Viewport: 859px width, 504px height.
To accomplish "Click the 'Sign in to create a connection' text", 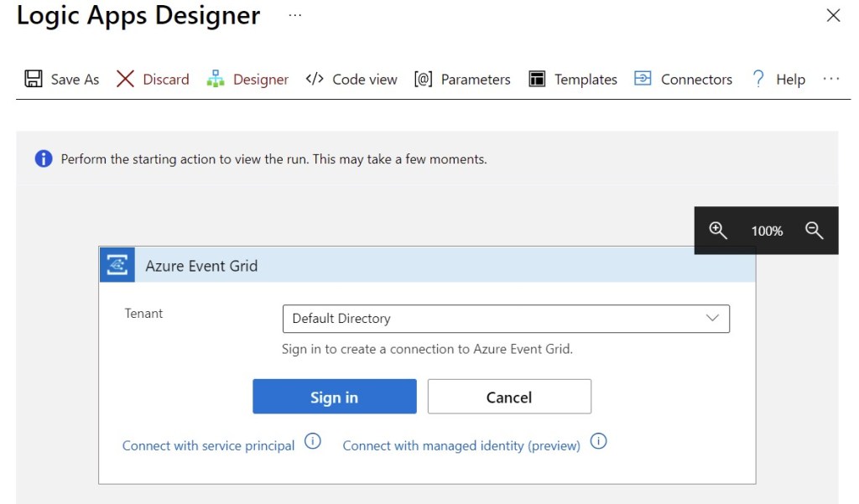I will tap(427, 349).
